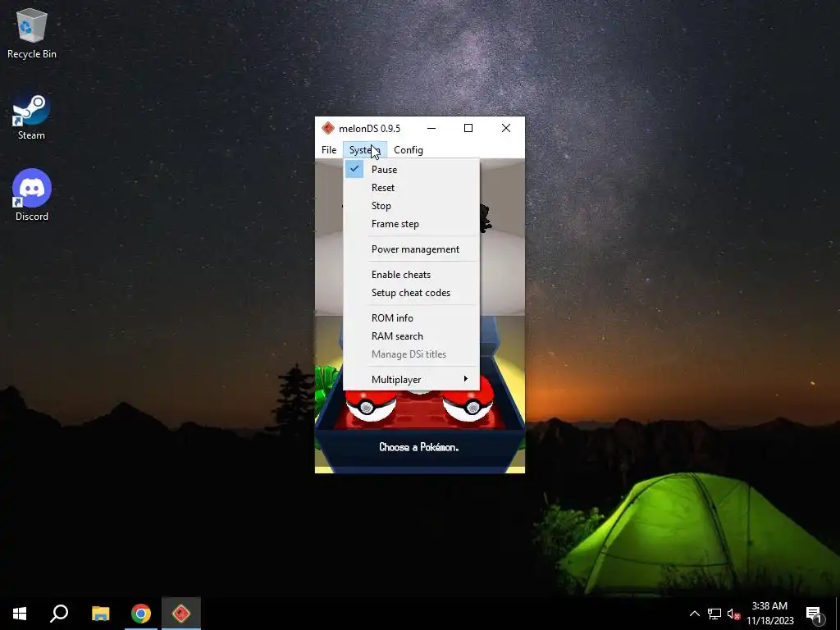Open the Config menu
The image size is (840, 630).
tap(409, 150)
